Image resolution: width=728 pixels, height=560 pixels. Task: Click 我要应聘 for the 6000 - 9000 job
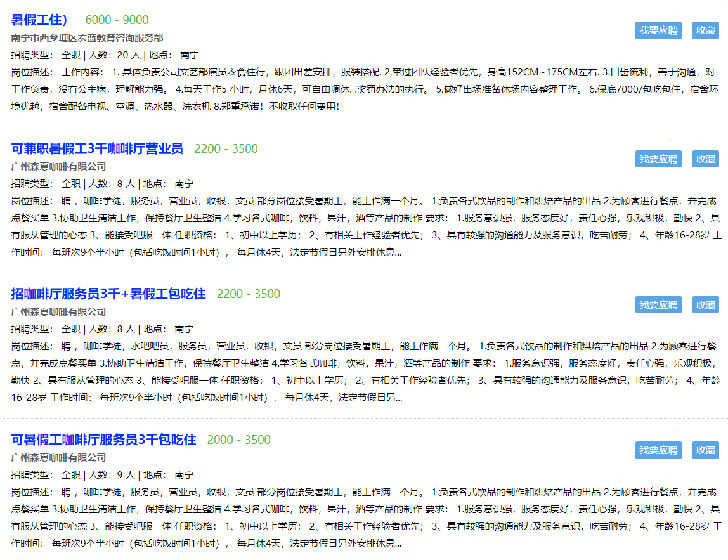[658, 30]
